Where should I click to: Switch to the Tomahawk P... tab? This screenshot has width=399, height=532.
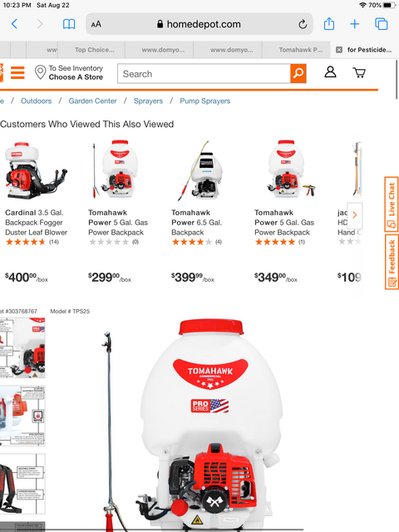point(301,50)
